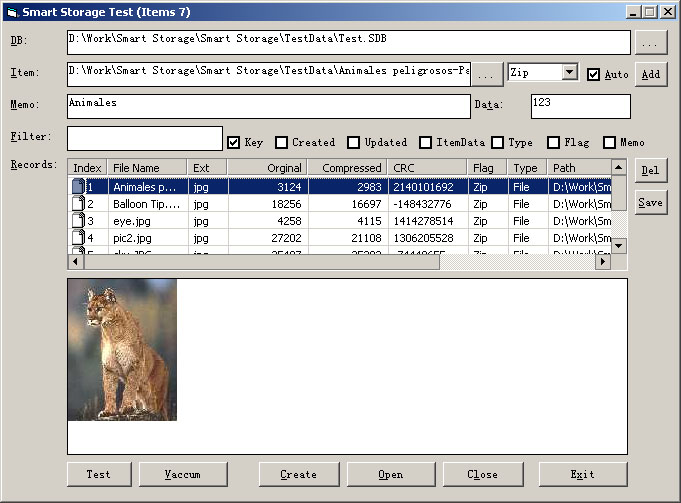Uncheck the Key filter checkbox
The image size is (681, 503).
tap(234, 142)
